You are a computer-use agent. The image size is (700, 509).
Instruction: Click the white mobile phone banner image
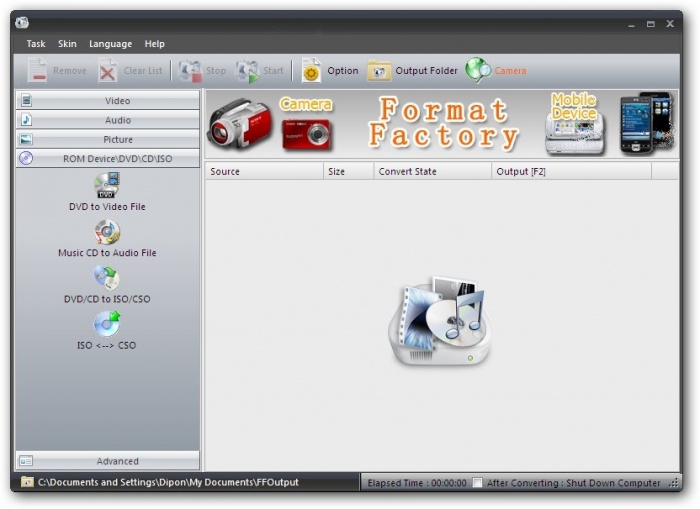point(575,134)
